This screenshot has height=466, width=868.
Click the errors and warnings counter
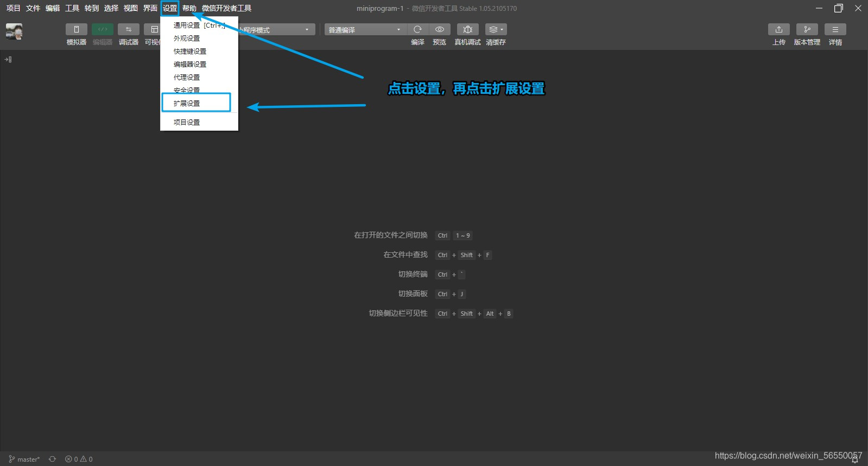79,459
